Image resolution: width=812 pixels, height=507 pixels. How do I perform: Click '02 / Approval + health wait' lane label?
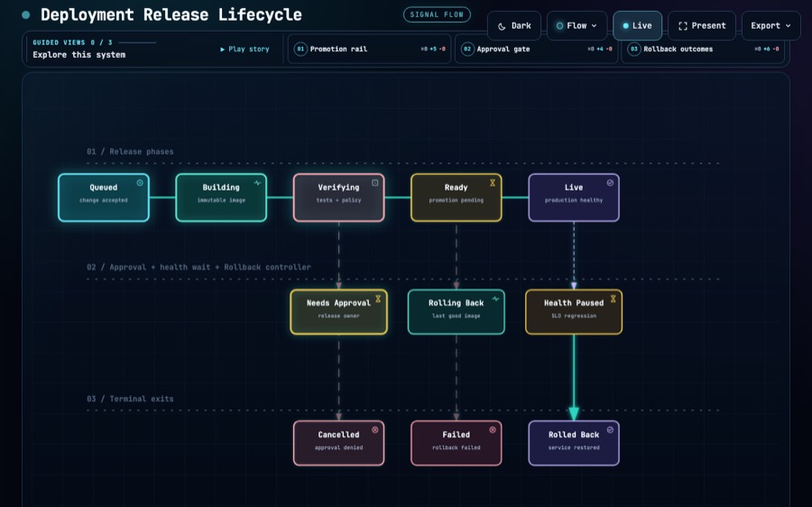[198, 267]
